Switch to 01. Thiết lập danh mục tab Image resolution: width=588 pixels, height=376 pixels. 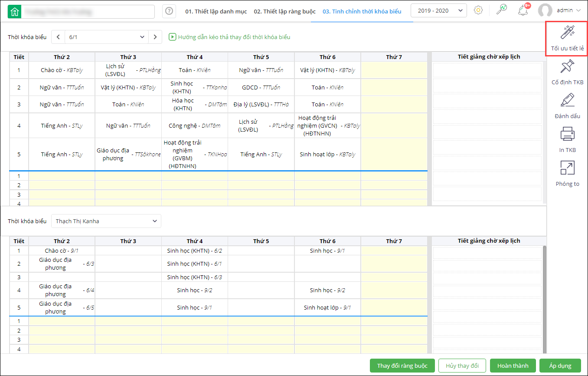[216, 11]
